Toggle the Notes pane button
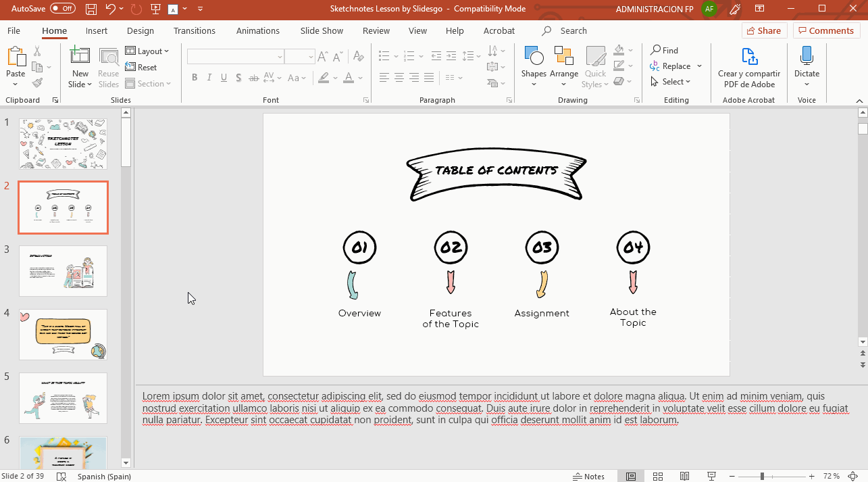Screen dimensions: 868x482 [x=588, y=476]
